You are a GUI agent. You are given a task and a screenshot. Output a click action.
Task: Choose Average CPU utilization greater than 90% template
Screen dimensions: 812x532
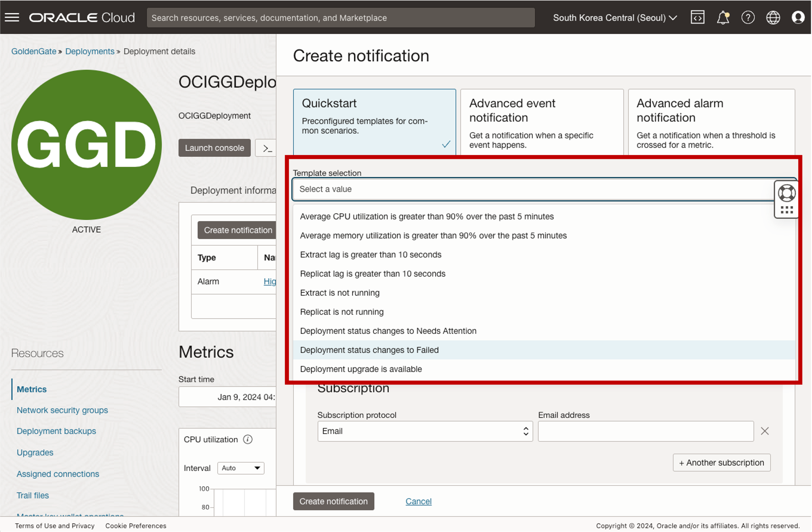pos(544,216)
